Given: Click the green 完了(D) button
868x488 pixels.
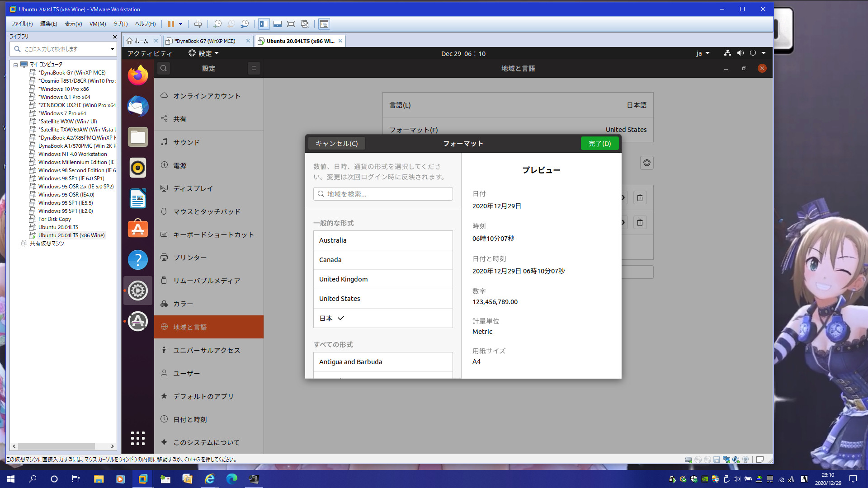Looking at the screenshot, I should point(599,143).
